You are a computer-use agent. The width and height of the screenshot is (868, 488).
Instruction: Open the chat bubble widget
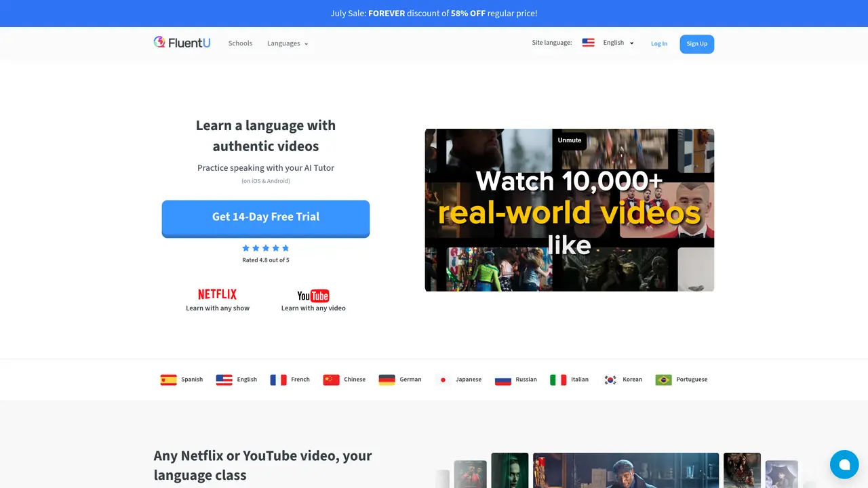844,464
